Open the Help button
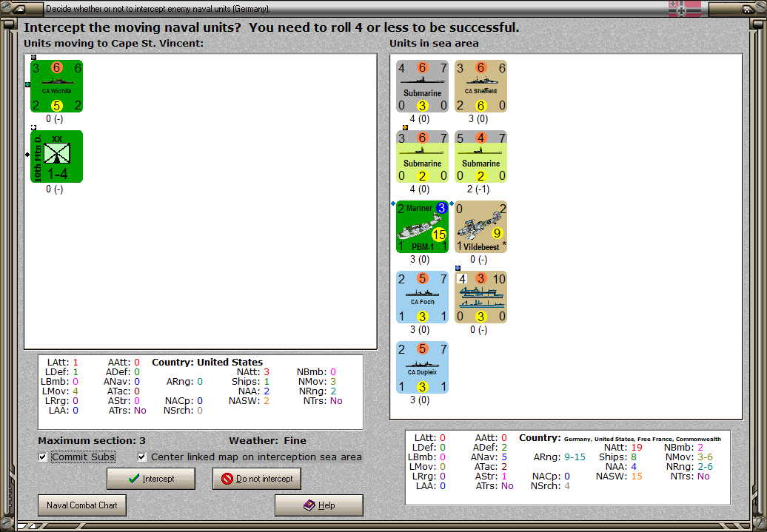 (x=319, y=505)
